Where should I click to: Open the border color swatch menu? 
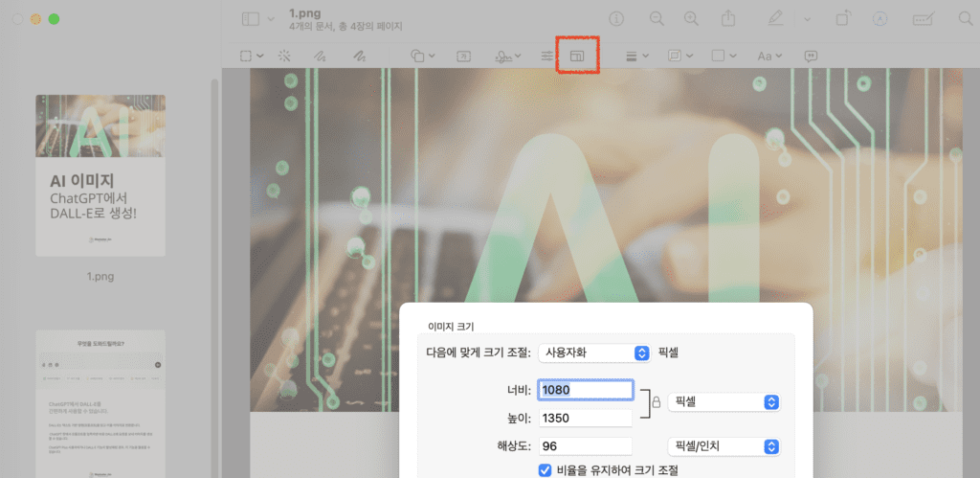point(723,56)
